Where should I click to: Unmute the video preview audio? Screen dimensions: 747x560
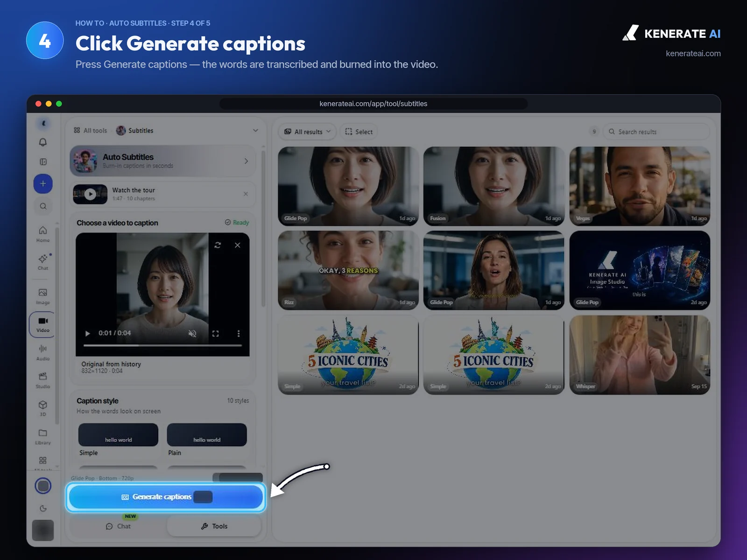192,333
